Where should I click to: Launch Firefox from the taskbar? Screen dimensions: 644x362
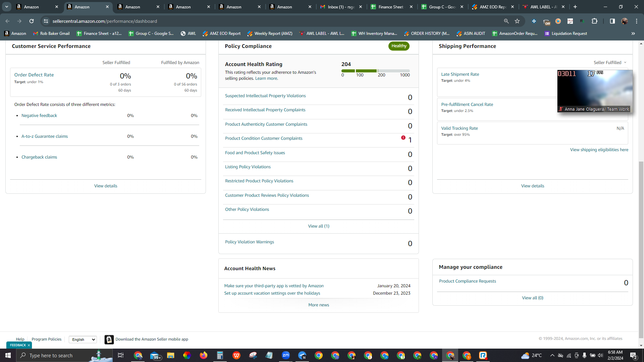[x=203, y=355]
